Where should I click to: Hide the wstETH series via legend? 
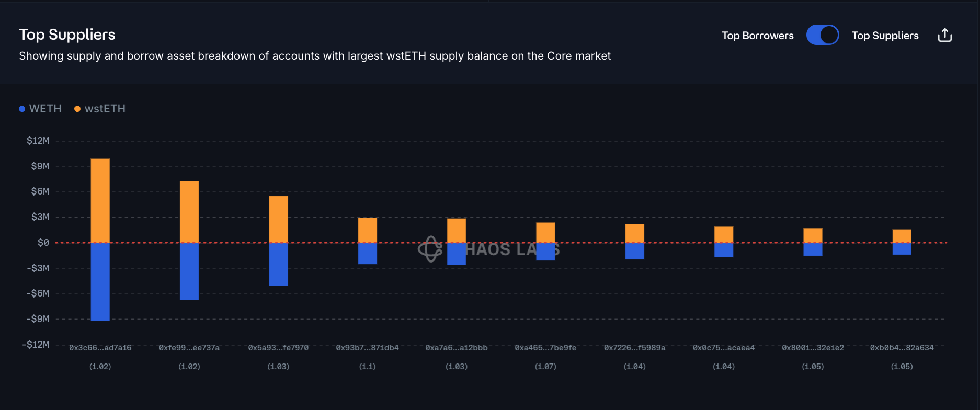tap(105, 109)
